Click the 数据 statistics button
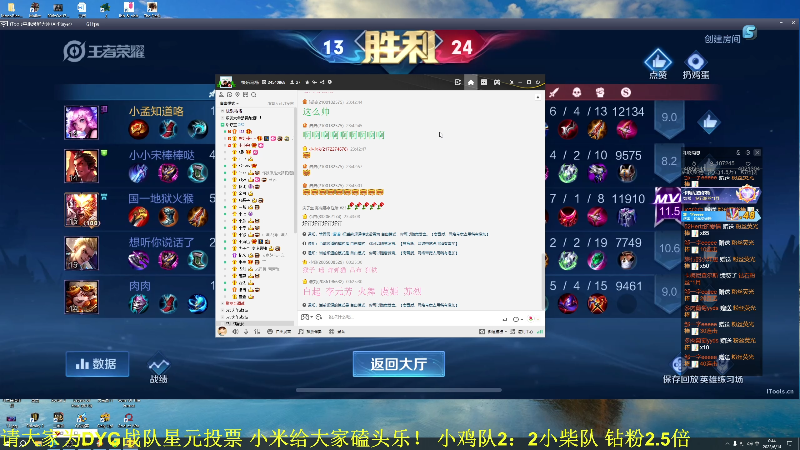800x450 pixels. [x=97, y=364]
